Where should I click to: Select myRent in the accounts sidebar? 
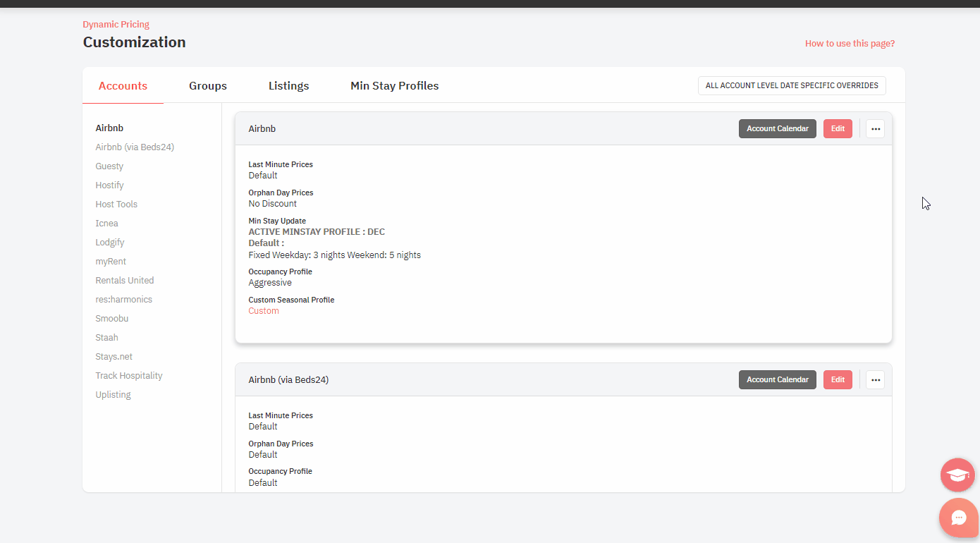pos(111,262)
